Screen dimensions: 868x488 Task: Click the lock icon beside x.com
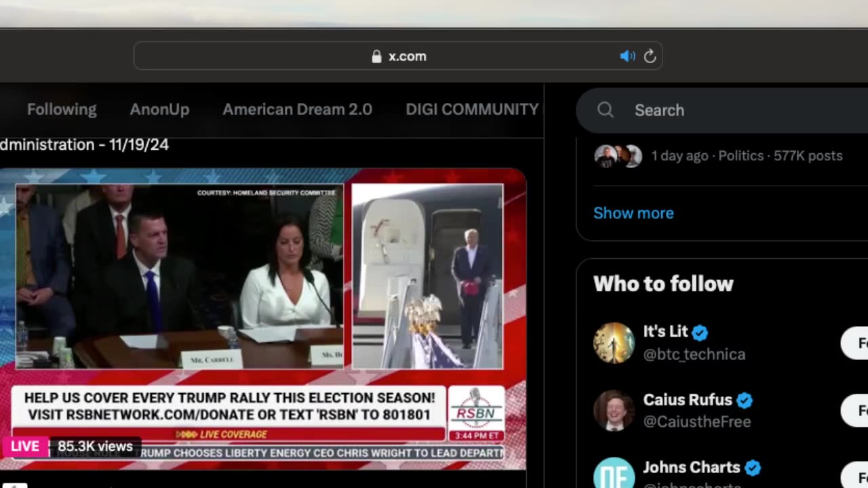coord(376,56)
